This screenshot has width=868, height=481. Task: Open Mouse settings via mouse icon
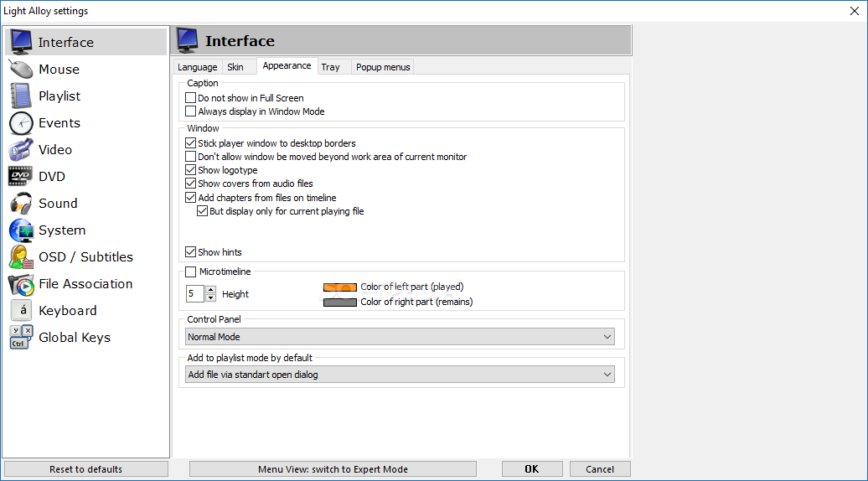(21, 70)
